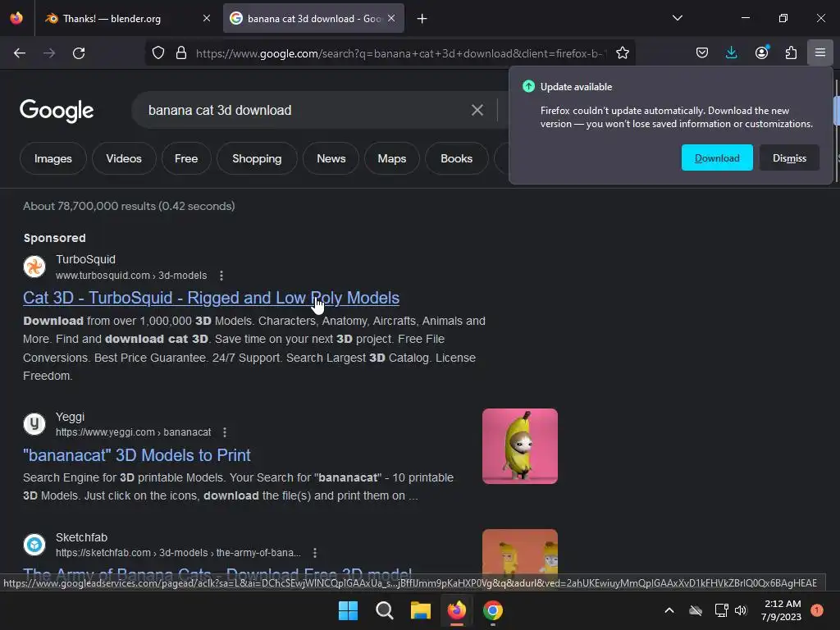Viewport: 840px width, 630px height.
Task: Open Cat 3D - TurboSquid sponsored link
Action: 211,298
